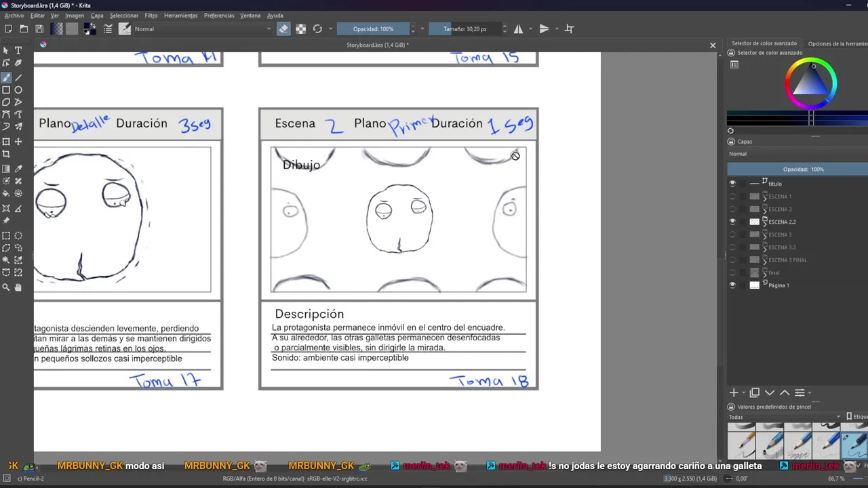Select the Crop tool
This screenshot has height=488, width=868.
pos(6,154)
